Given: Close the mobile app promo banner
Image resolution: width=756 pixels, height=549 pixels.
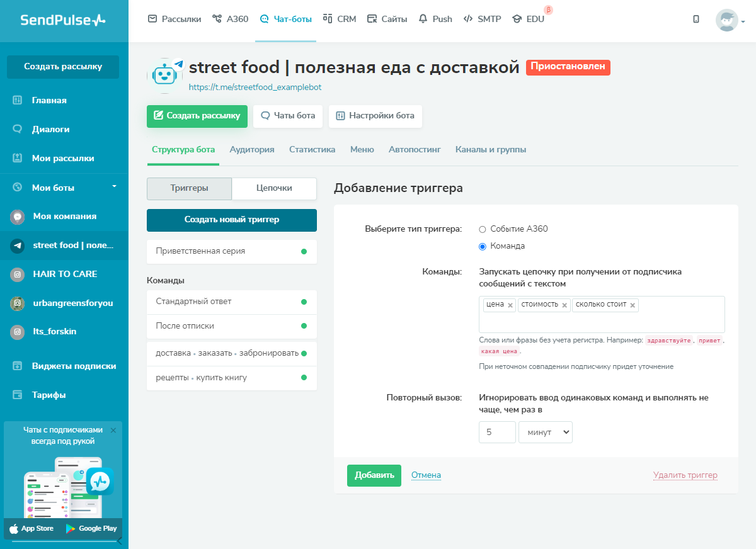Looking at the screenshot, I should (x=113, y=430).
